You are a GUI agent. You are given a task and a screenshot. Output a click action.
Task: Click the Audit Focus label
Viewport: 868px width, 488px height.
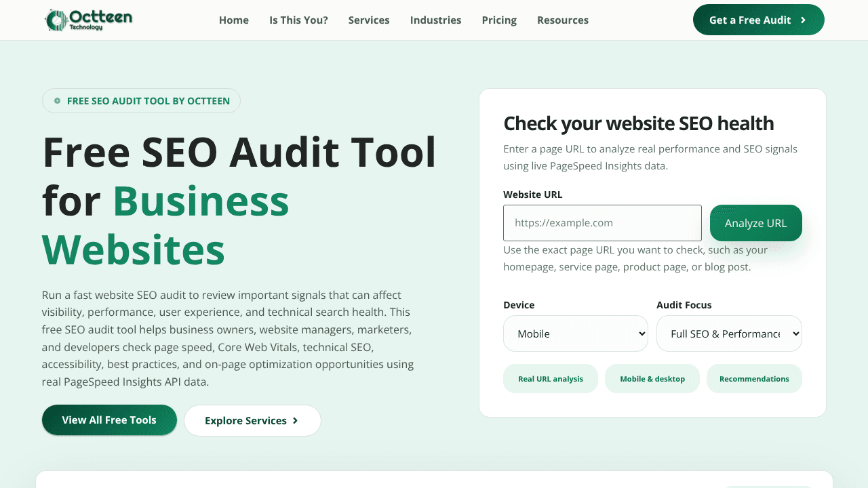coord(684,305)
